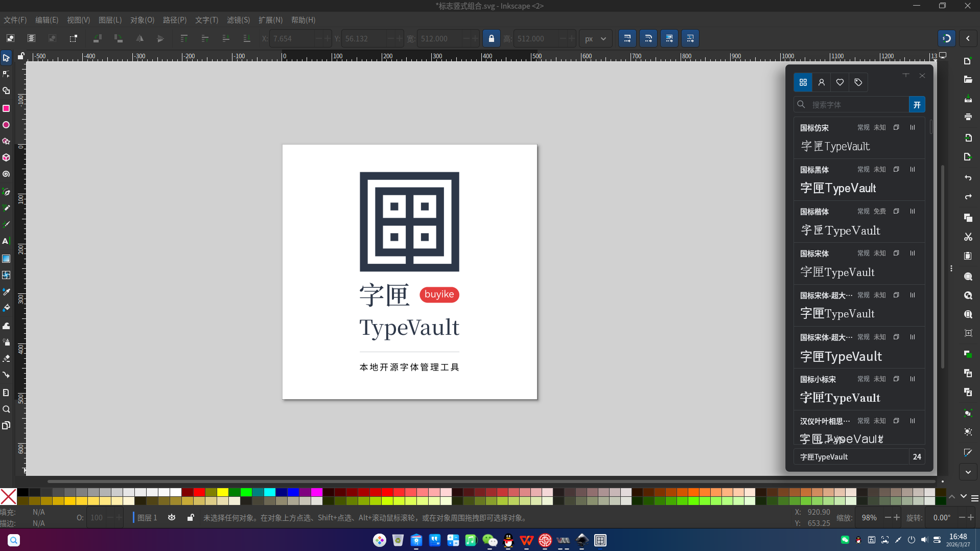980x551 pixels.
Task: Choose the Spiral tool
Action: 6,174
